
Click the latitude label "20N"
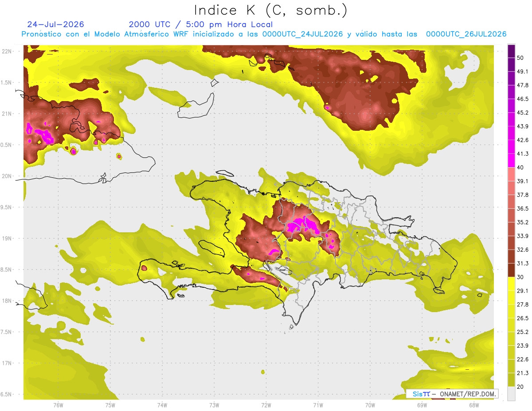coord(7,176)
